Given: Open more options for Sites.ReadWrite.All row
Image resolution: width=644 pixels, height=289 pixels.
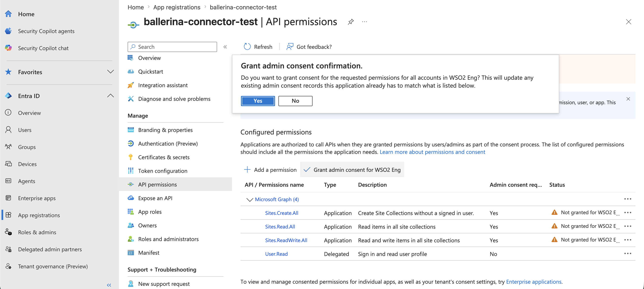Looking at the screenshot, I should [628, 240].
